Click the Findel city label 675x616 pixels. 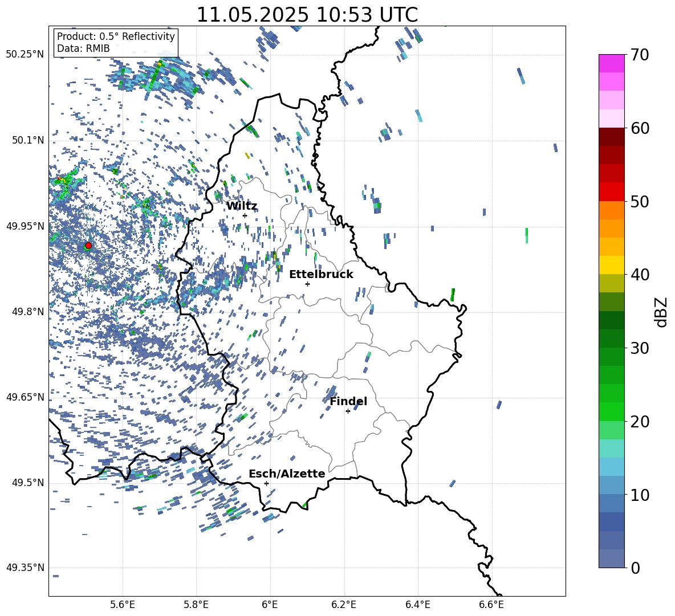click(x=348, y=401)
